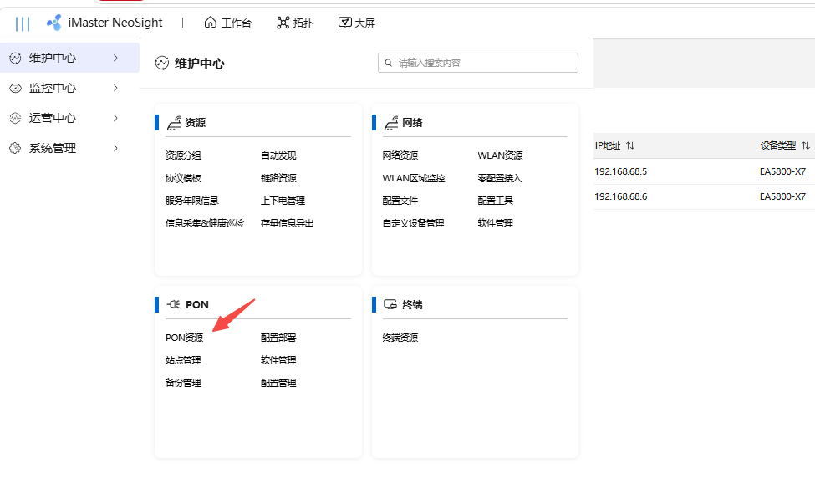Open 零配置接入 link
Viewport: 815px width, 504px height.
(x=500, y=178)
